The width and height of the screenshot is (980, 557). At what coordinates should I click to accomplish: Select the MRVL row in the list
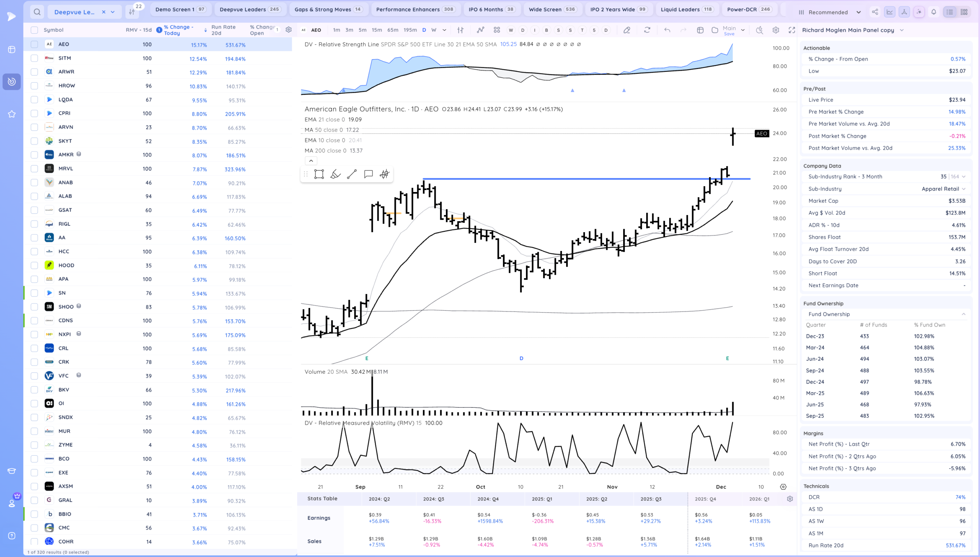coord(66,168)
